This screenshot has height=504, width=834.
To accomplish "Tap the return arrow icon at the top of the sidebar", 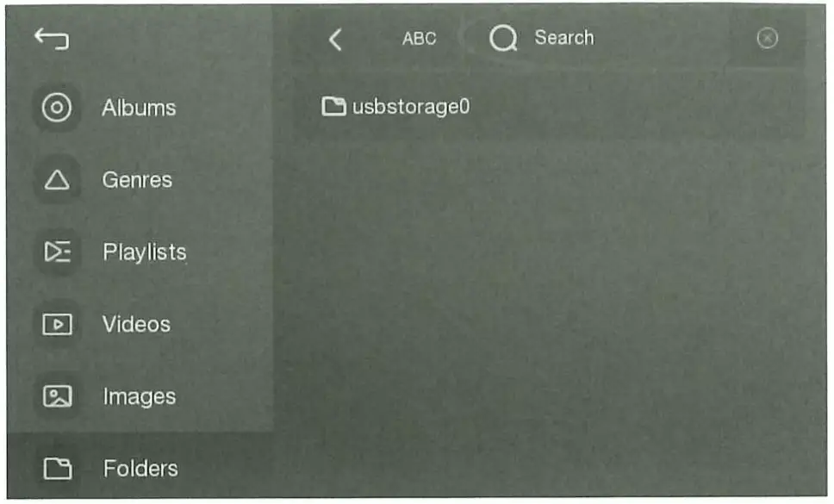I will pos(52,39).
